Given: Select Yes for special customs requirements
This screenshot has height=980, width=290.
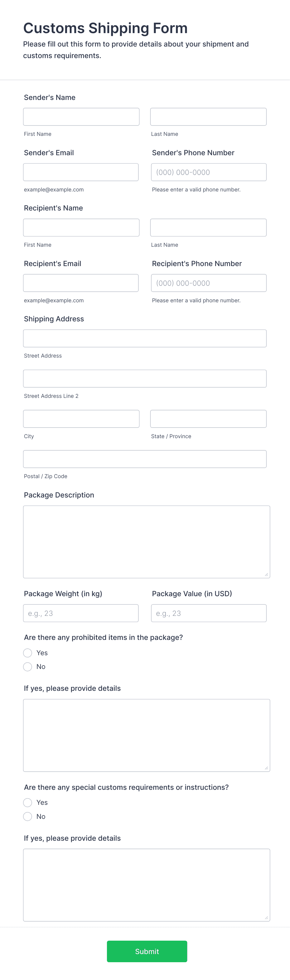Looking at the screenshot, I should pyautogui.click(x=27, y=803).
